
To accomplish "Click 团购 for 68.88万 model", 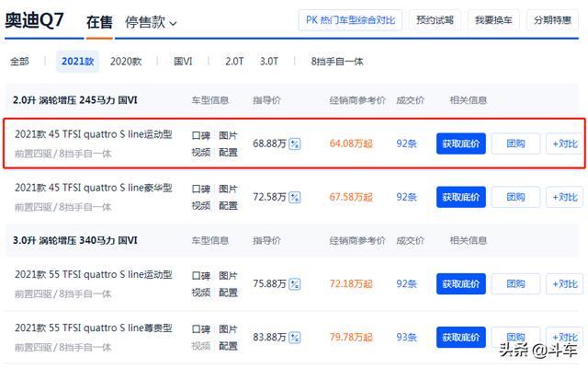I will point(515,144).
